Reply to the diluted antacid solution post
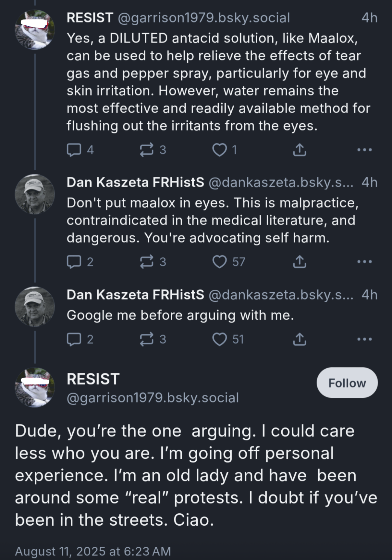Viewport: 392px width, 560px height. pos(74,150)
